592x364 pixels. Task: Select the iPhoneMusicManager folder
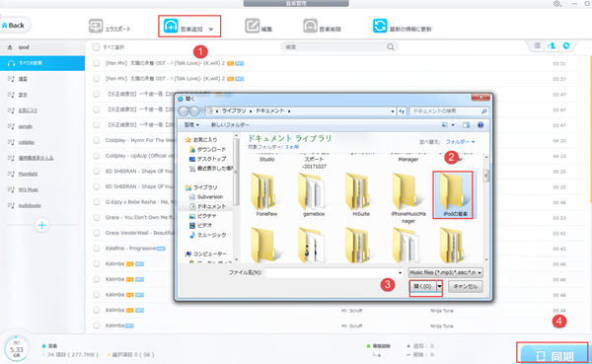coord(408,198)
